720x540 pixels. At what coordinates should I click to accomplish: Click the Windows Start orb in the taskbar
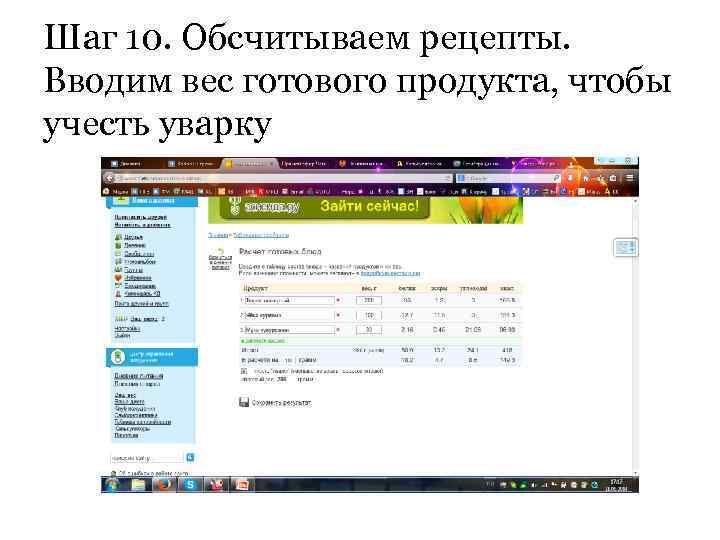point(111,484)
